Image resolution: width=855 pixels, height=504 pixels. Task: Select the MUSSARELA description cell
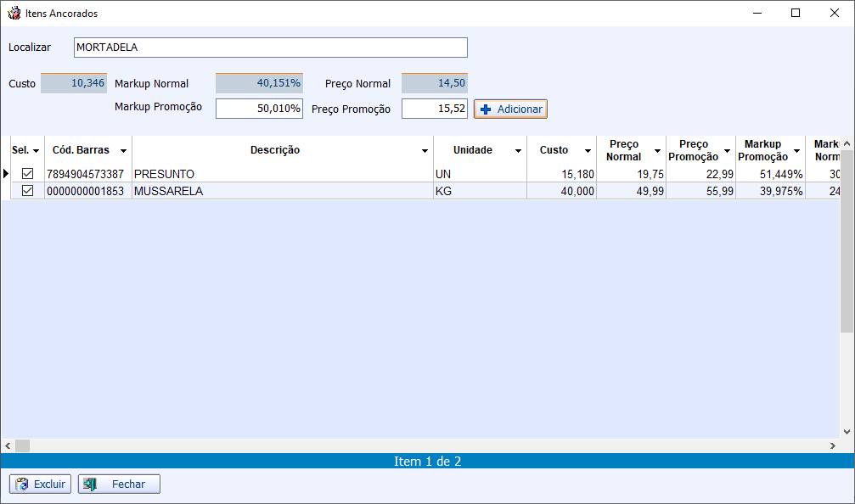click(282, 191)
